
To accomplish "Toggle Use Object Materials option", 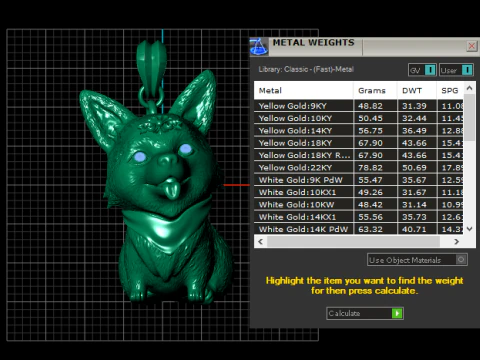I will (417, 260).
